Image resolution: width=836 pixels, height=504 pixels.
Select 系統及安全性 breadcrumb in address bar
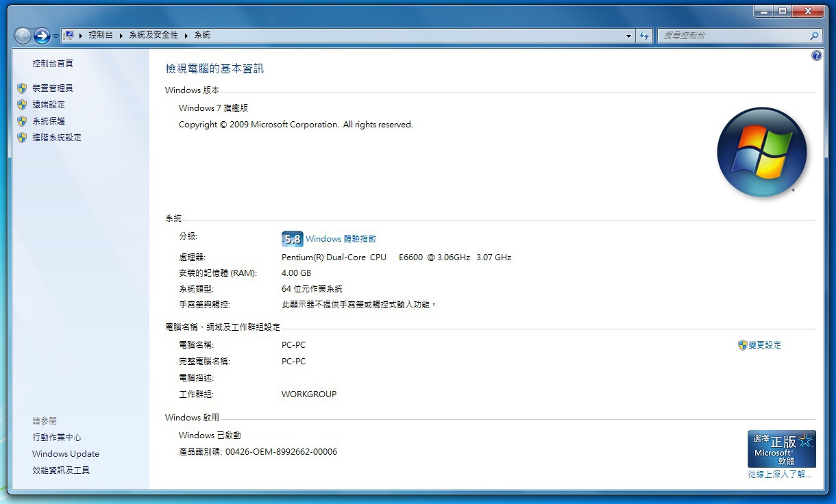[x=153, y=35]
